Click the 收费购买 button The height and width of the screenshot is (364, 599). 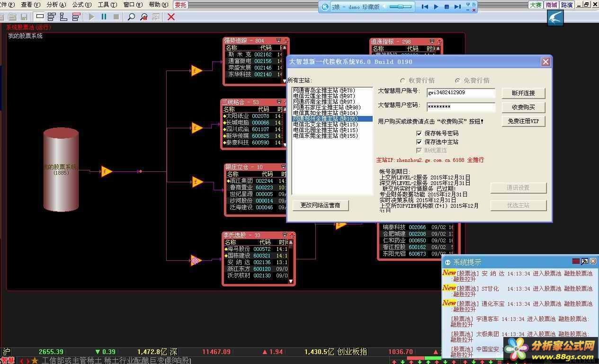pos(523,107)
